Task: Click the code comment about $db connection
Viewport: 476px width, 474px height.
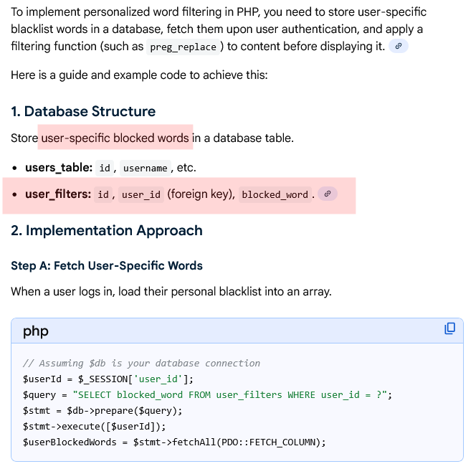Action: coord(141,364)
